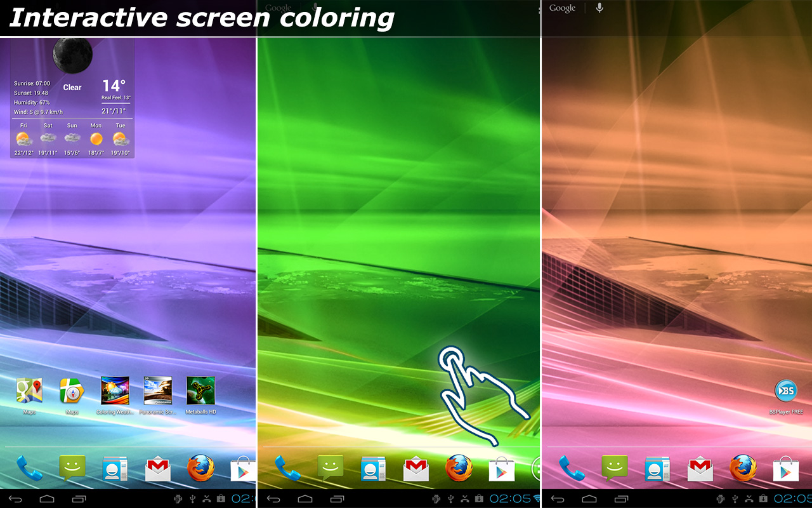The image size is (812, 508).
Task: Open Gmail in the purple screen dock
Action: pos(158,469)
